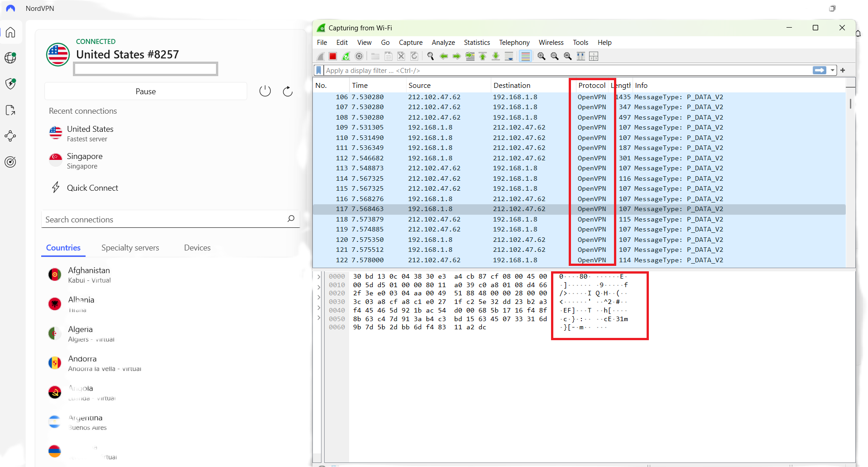Click Quick Connect

92,188
